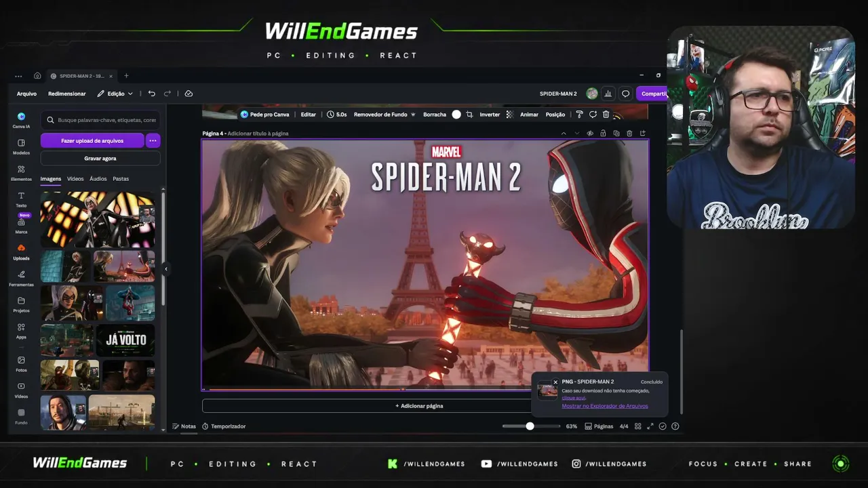
Task: Delete page 4 with its trash icon
Action: [x=629, y=134]
